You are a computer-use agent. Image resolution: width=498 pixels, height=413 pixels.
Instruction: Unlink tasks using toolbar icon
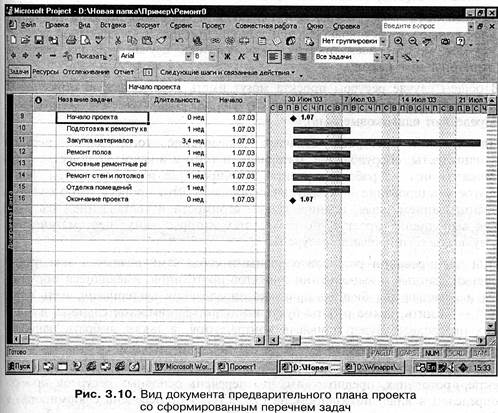(230, 41)
